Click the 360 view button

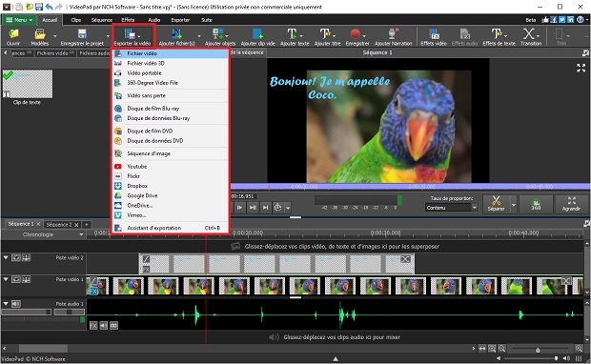(536, 204)
